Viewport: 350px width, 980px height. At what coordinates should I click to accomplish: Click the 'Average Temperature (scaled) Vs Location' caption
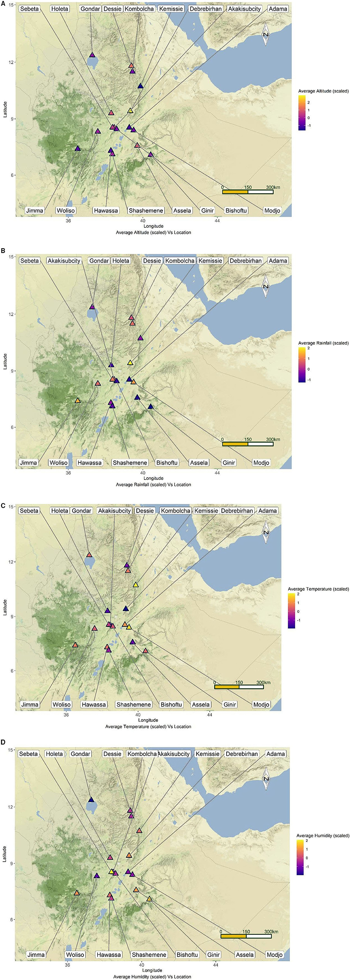148,727
